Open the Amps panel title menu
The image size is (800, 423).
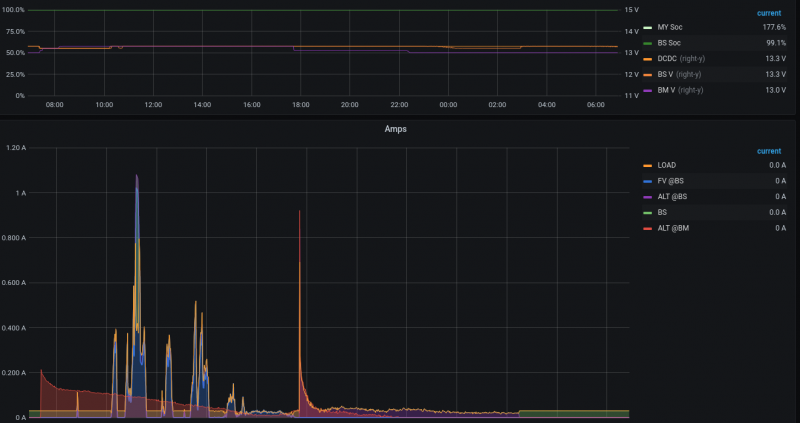(396, 130)
